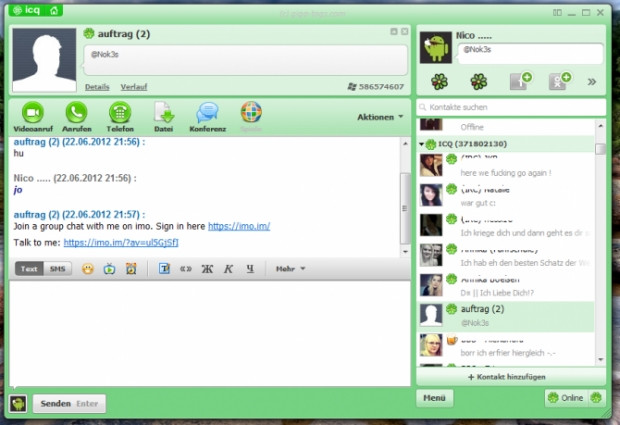Viewport: 620px width, 425px height.
Task: Click Nico's @Nok3s status message box
Action: coord(531,54)
